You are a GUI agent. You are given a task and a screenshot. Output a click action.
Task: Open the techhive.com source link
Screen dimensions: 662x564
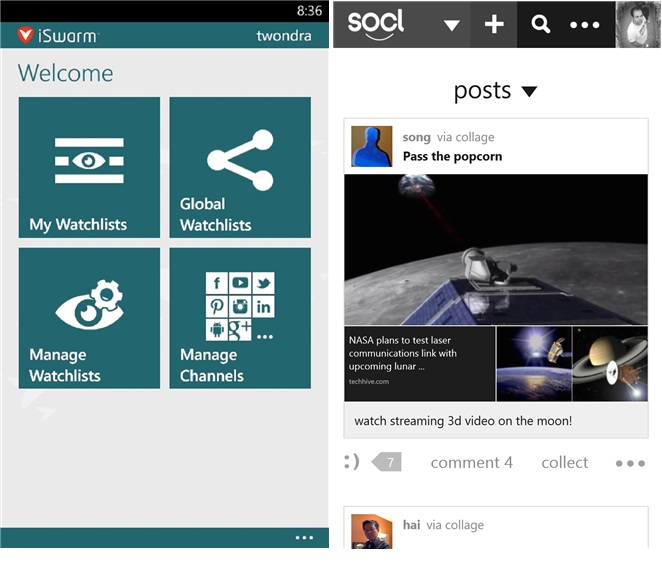coord(369,382)
